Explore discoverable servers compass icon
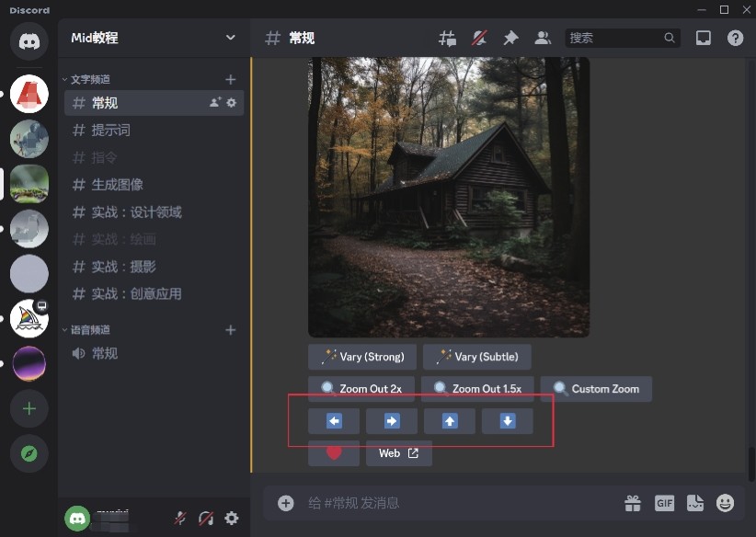 (29, 453)
